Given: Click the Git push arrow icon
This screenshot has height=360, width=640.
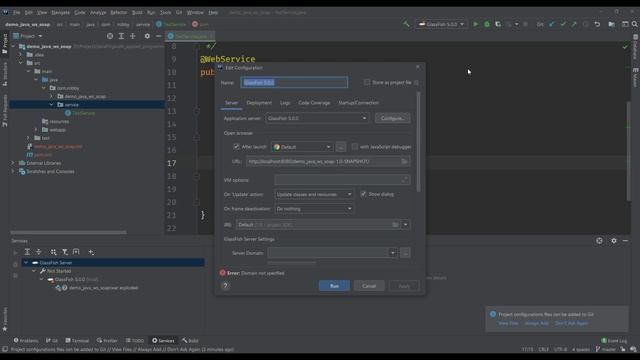Looking at the screenshot, I should pos(574,24).
